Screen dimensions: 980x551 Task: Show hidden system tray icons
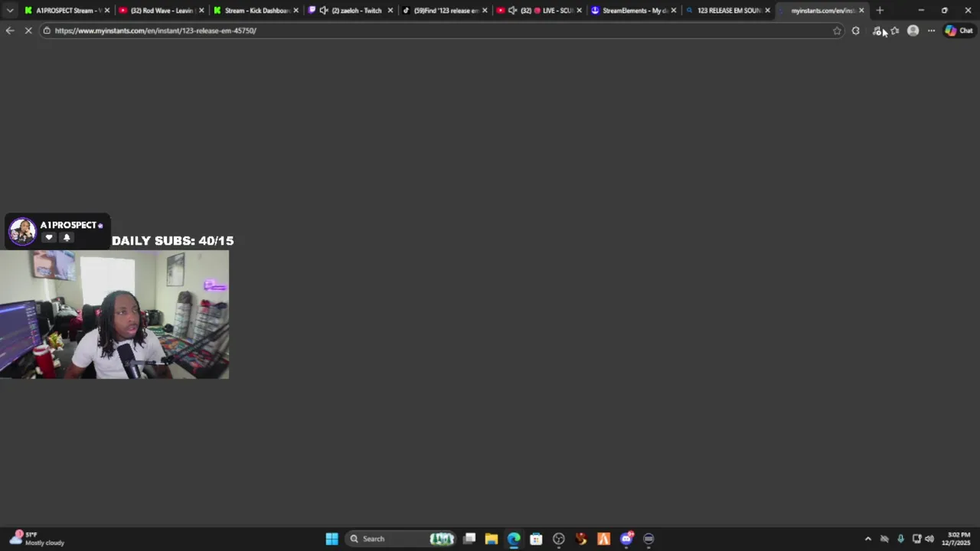click(867, 539)
